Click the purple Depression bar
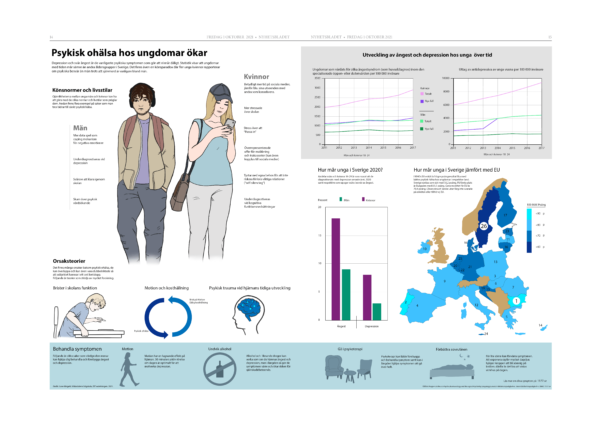 [x=367, y=297]
